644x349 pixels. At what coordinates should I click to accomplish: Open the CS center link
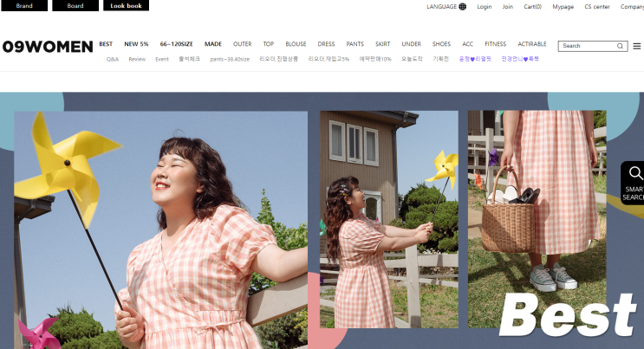point(597,7)
